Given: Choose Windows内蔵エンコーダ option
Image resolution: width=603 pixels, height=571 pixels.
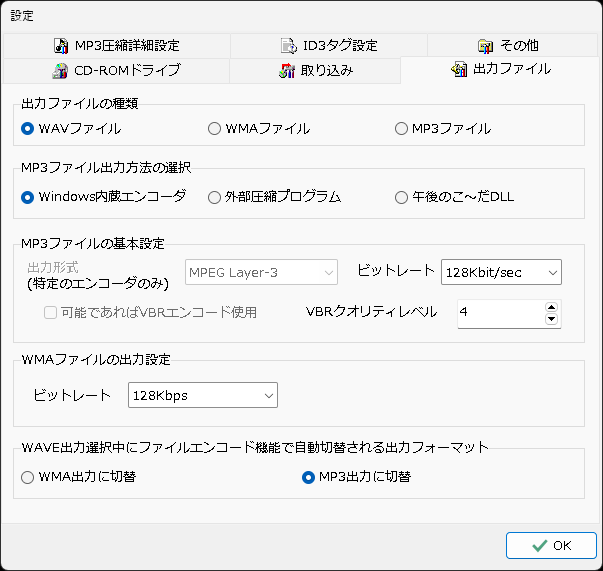Looking at the screenshot, I should click(103, 197).
